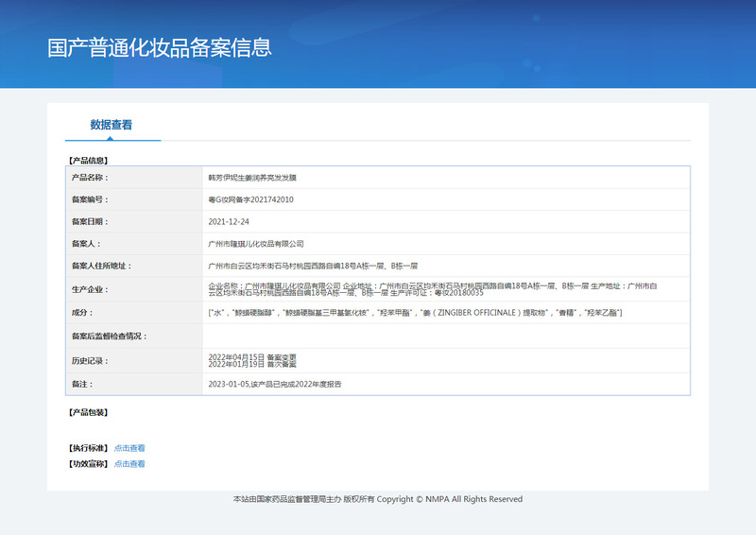Click the 生产企业 row label
The image size is (756, 535).
[x=90, y=289]
